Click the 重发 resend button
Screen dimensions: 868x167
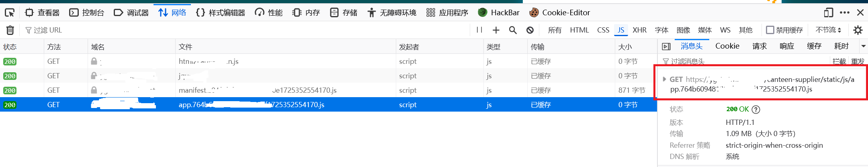(x=858, y=61)
